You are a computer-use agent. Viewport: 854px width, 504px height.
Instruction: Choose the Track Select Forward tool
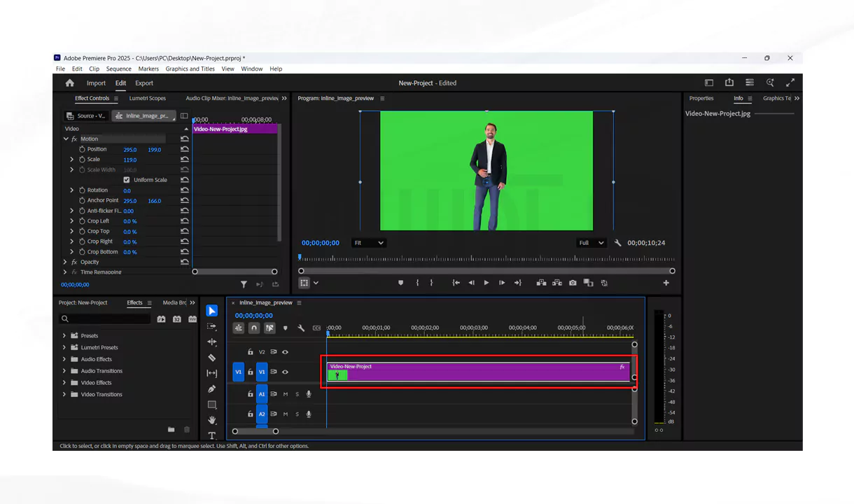coord(212,326)
